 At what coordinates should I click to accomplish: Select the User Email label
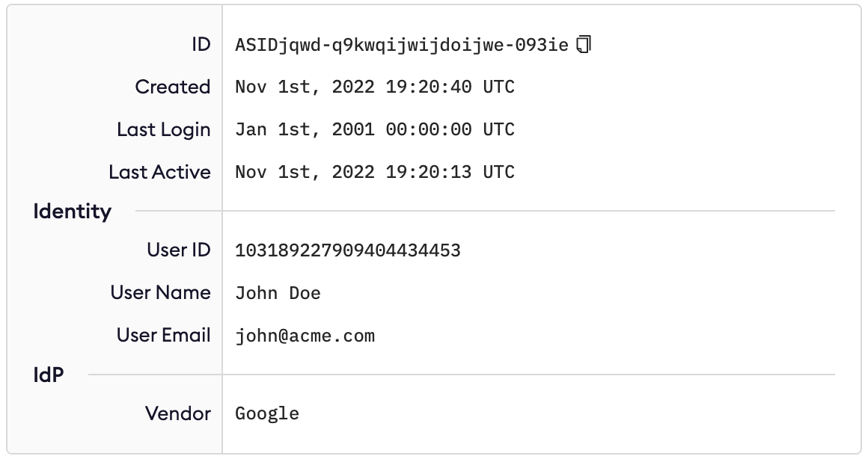tap(163, 335)
